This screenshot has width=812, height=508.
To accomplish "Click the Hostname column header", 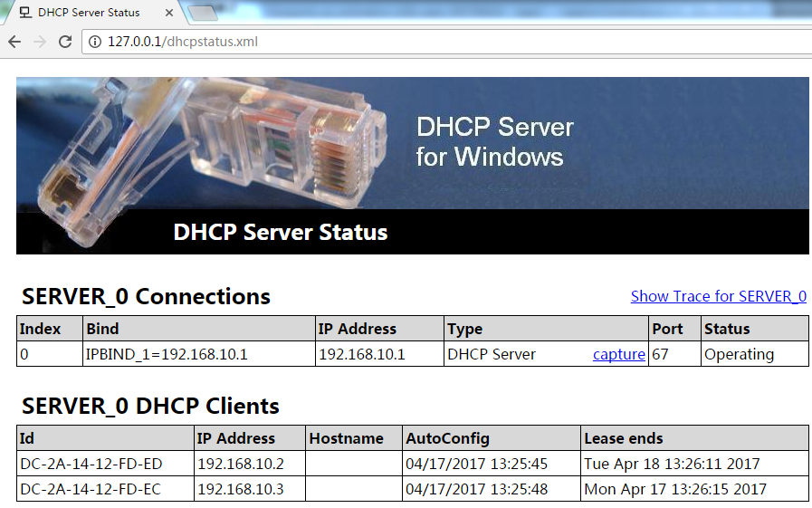I will tap(354, 438).
